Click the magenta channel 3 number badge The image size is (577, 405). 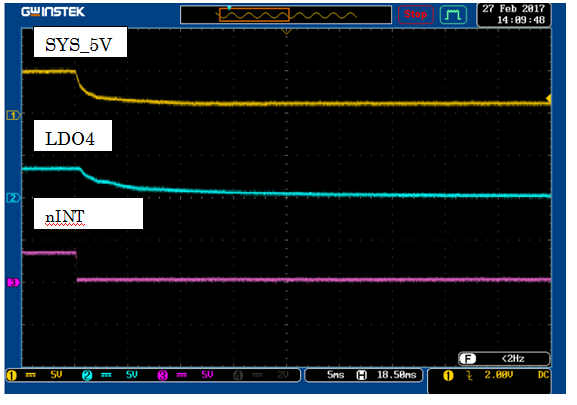coord(163,376)
